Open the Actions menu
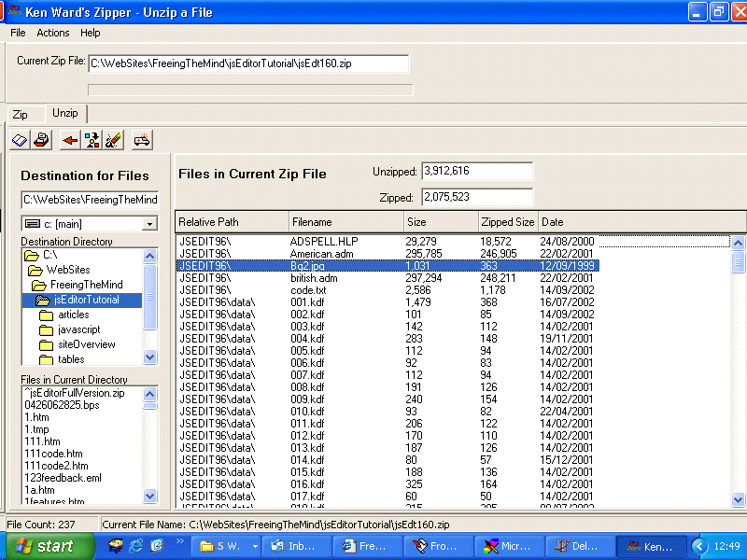 [52, 32]
